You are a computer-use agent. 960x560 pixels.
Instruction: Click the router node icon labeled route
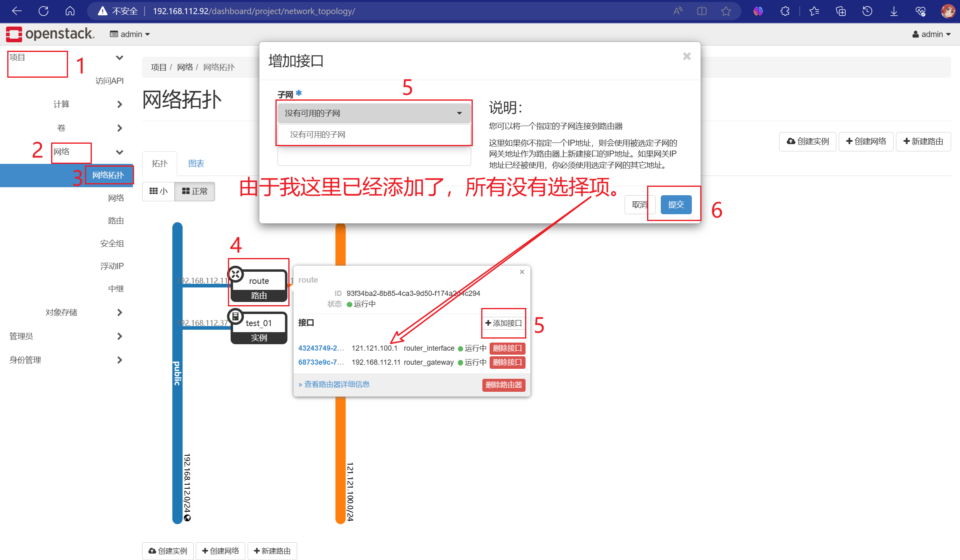point(236,275)
